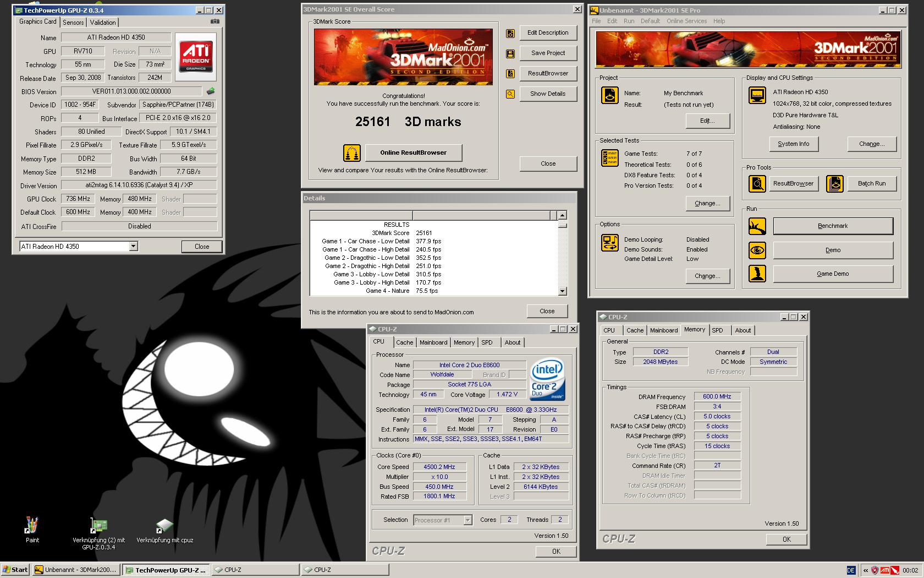The width and height of the screenshot is (924, 578).
Task: Click the Online ResultBrowser button
Action: point(414,152)
